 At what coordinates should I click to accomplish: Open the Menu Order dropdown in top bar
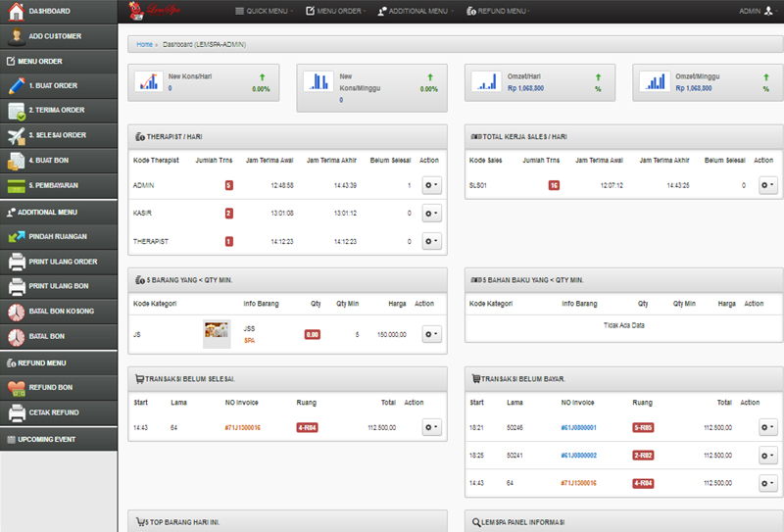[336, 11]
